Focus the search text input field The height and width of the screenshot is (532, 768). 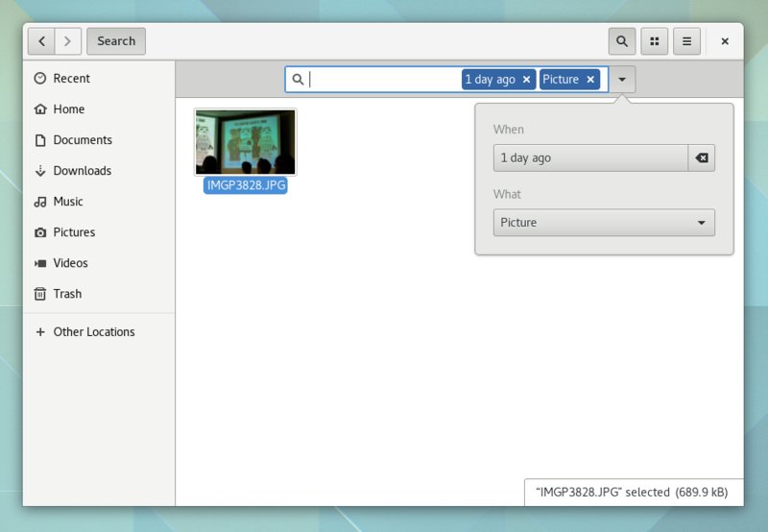click(x=384, y=80)
